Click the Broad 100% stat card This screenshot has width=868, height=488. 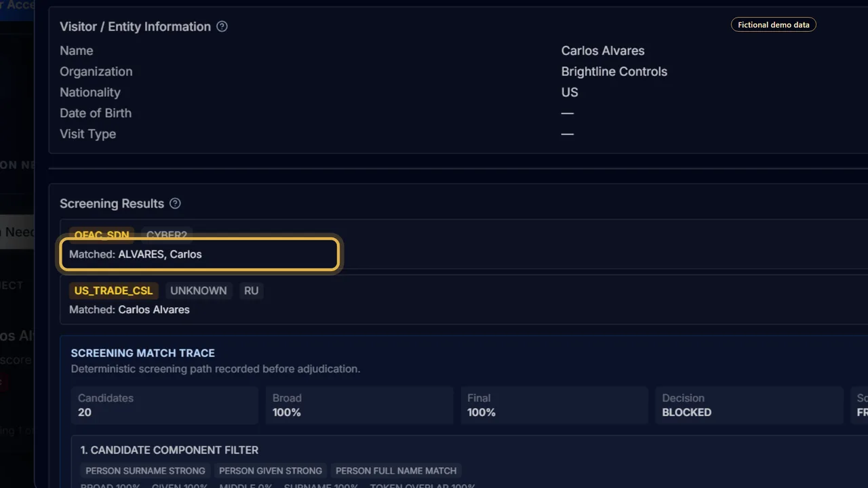359,405
